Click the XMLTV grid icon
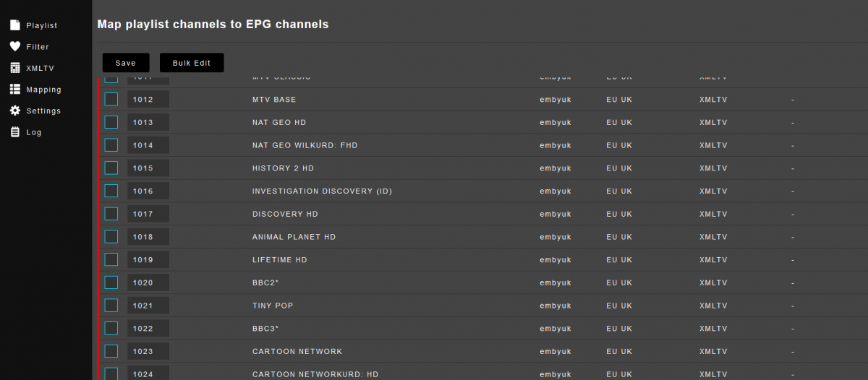The image size is (868, 380). [14, 68]
